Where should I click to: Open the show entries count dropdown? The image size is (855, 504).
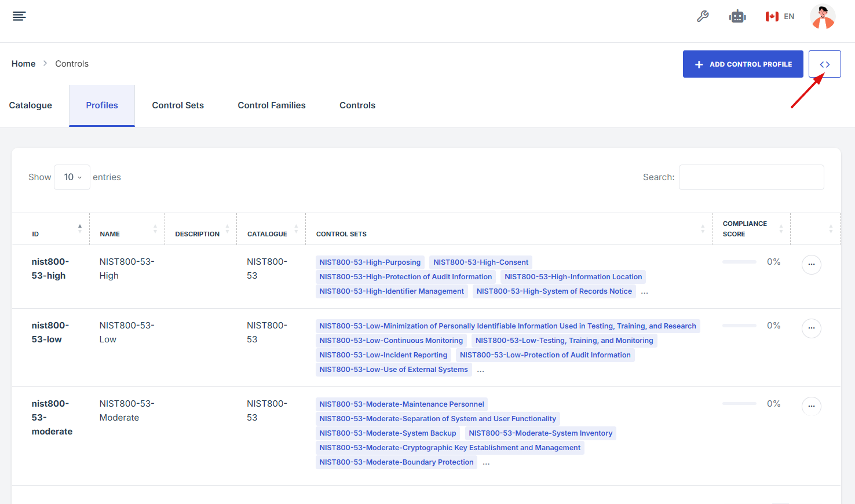point(72,177)
